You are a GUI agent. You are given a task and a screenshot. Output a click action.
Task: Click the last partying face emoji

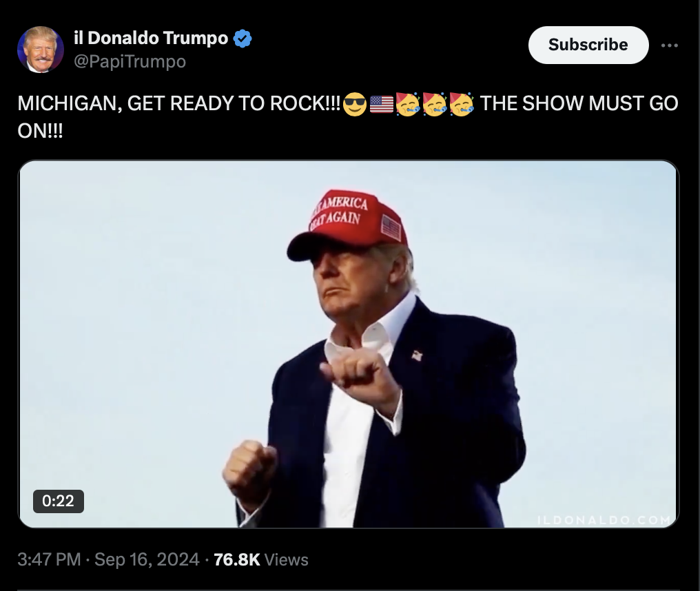click(461, 104)
